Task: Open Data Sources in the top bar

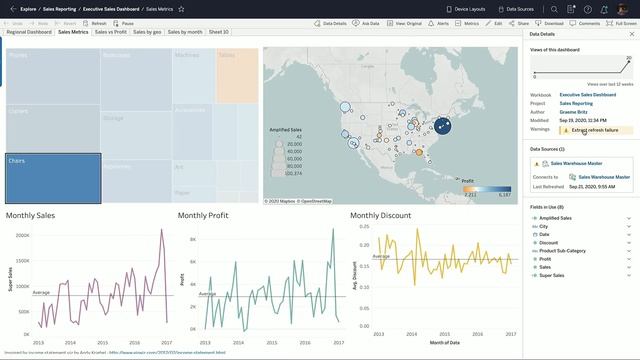Action: point(516,9)
